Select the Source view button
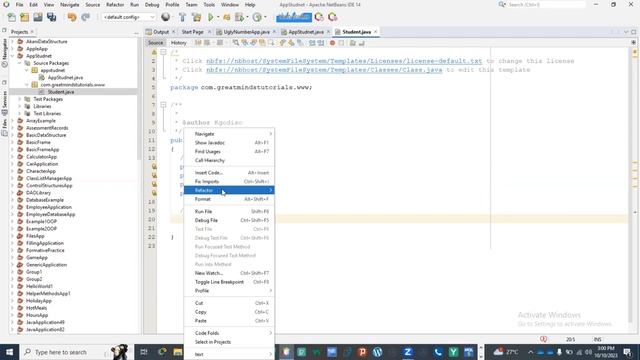640x360 pixels. (156, 43)
